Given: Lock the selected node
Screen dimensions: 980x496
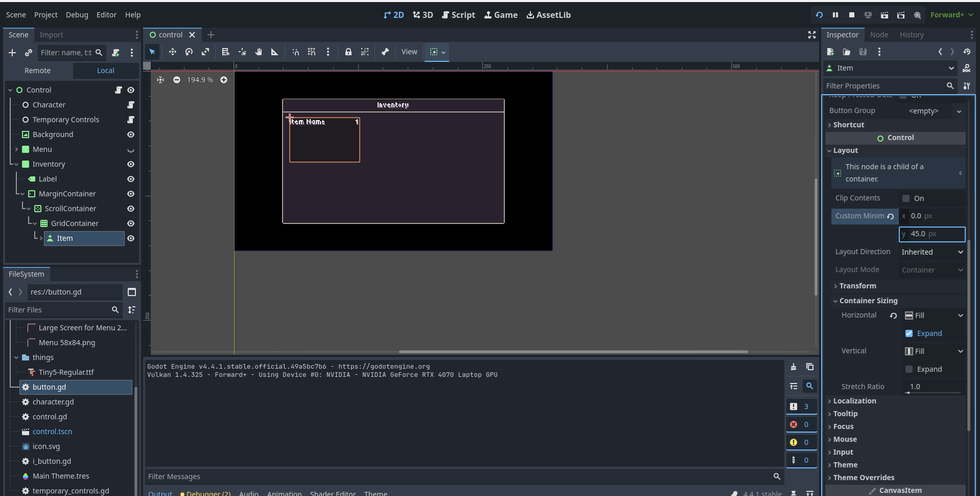Looking at the screenshot, I should point(348,52).
